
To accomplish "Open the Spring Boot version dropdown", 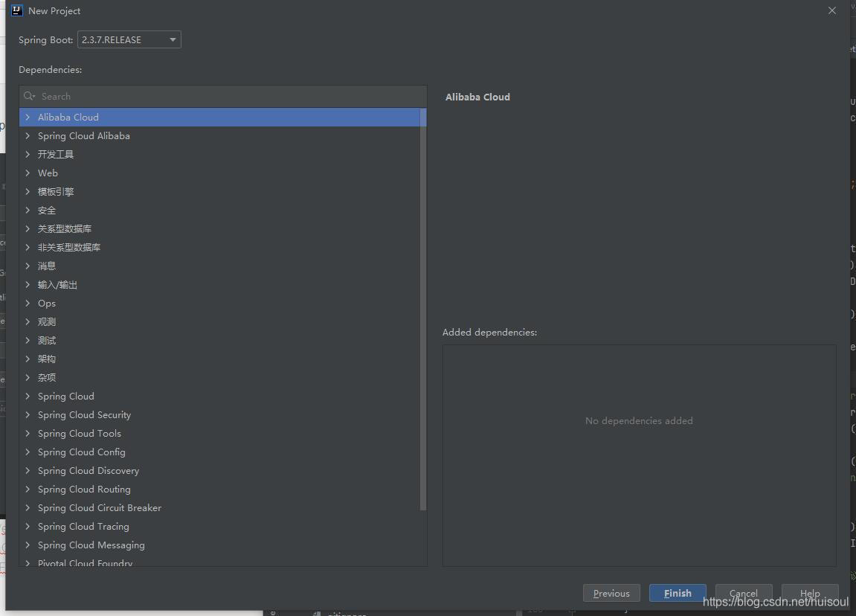I will tap(129, 40).
